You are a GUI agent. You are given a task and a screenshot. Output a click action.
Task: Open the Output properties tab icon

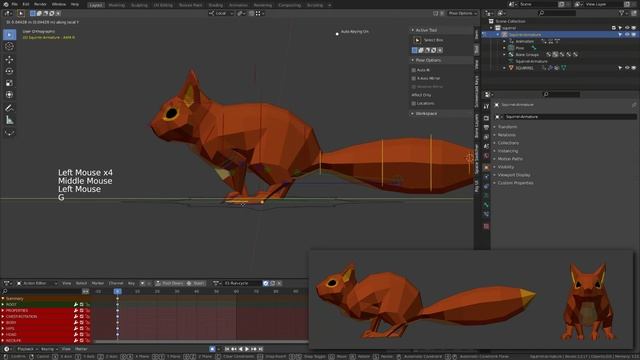coord(486,128)
